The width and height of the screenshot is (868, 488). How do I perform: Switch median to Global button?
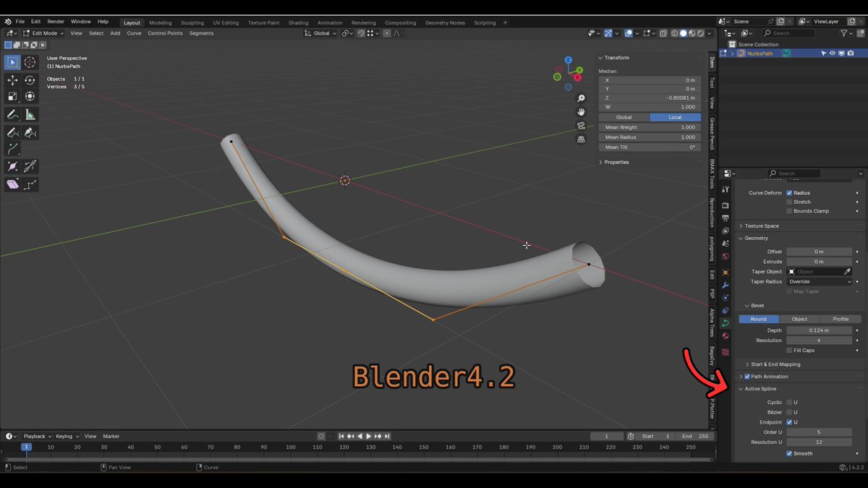pos(624,117)
